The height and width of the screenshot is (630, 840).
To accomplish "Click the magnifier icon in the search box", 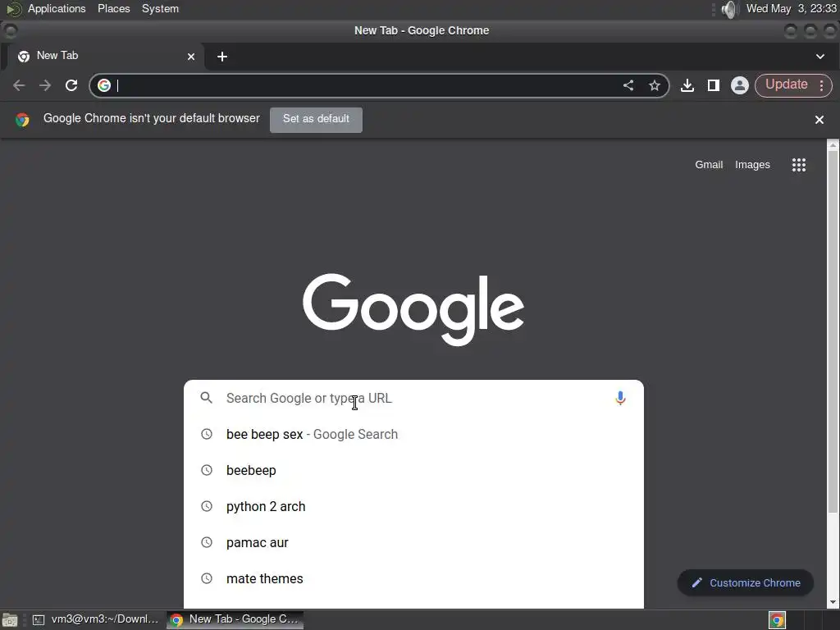I will 206,398.
